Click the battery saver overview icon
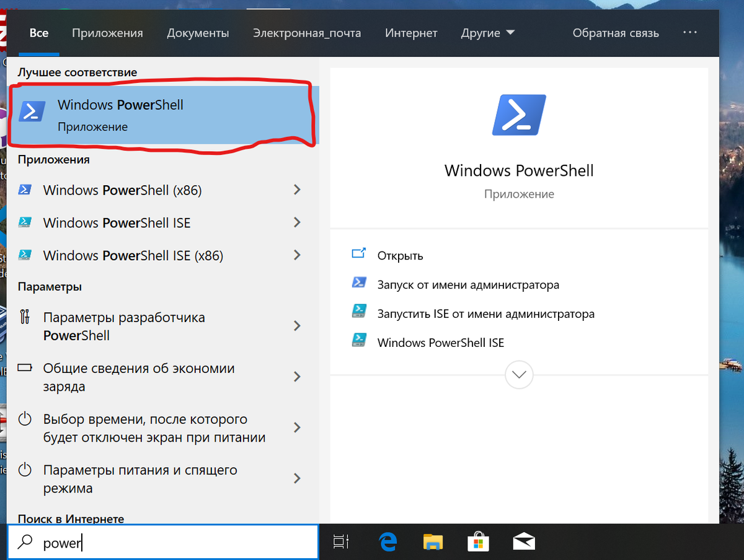 [x=25, y=368]
